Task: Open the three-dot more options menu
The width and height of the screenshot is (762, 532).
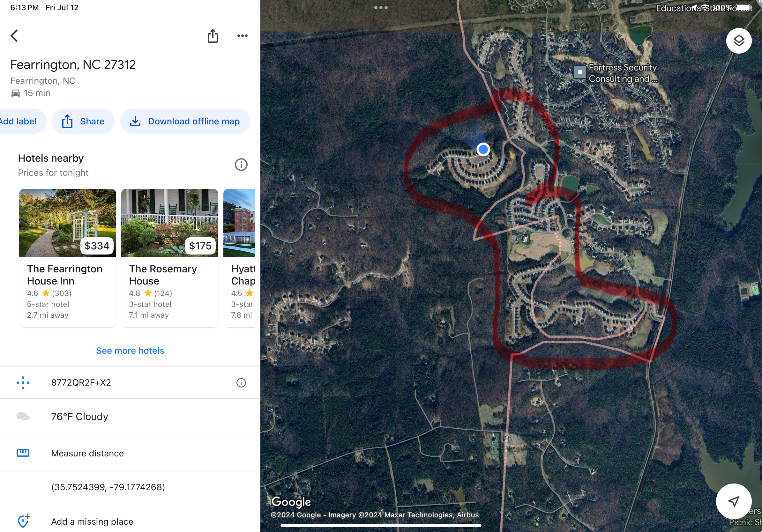Action: [242, 35]
